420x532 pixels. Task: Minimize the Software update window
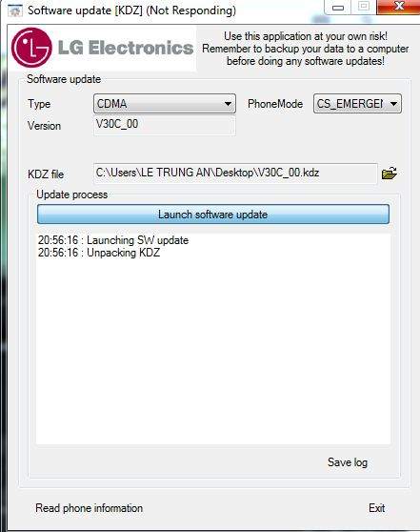click(x=337, y=7)
